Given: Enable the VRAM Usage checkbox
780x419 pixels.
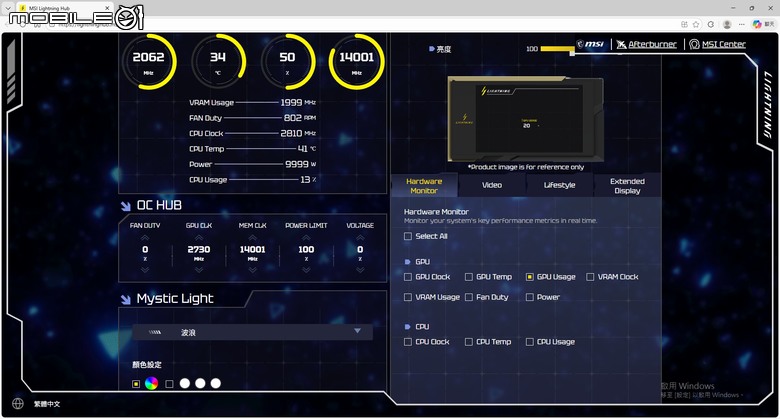Looking at the screenshot, I should coord(408,297).
